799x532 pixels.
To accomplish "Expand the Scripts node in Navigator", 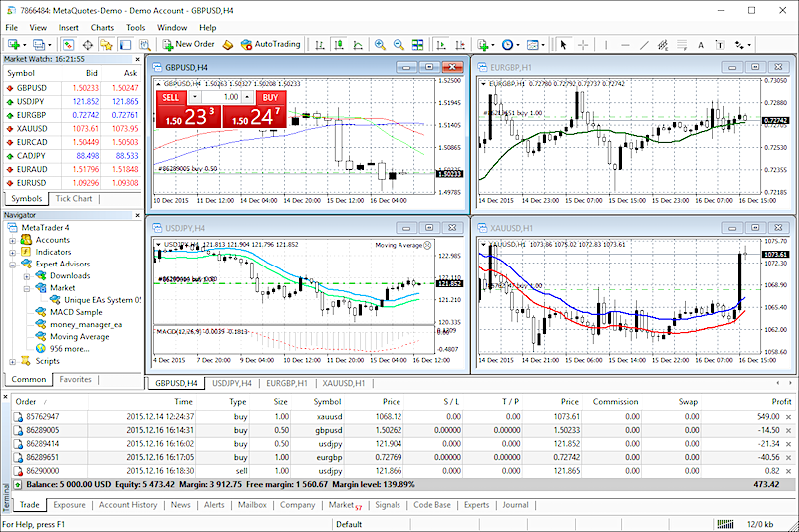I will coord(12,361).
